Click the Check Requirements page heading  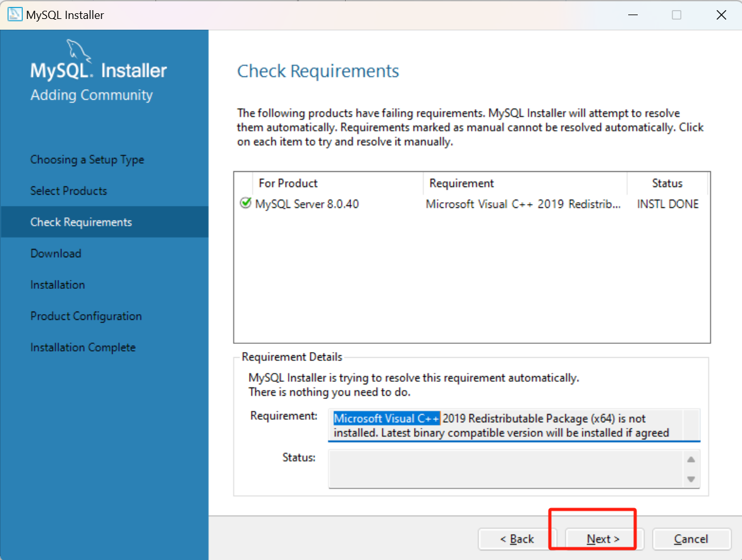318,71
